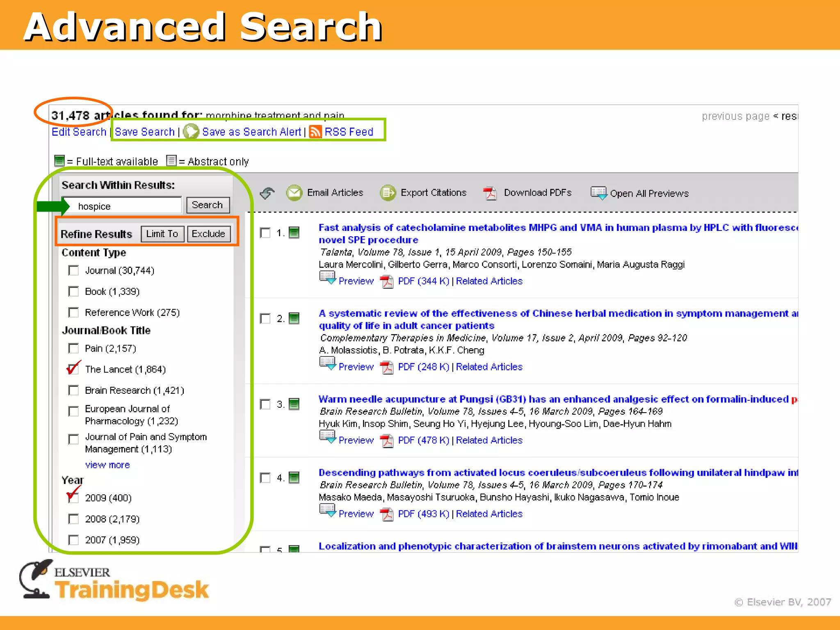Click the PDF icon for the 493 K article
Screen dimensions: 840x630
pyautogui.click(x=386, y=514)
